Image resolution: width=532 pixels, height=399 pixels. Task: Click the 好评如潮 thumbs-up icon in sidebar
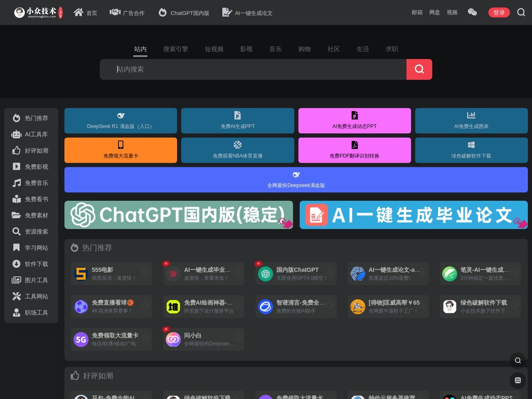pyautogui.click(x=16, y=150)
